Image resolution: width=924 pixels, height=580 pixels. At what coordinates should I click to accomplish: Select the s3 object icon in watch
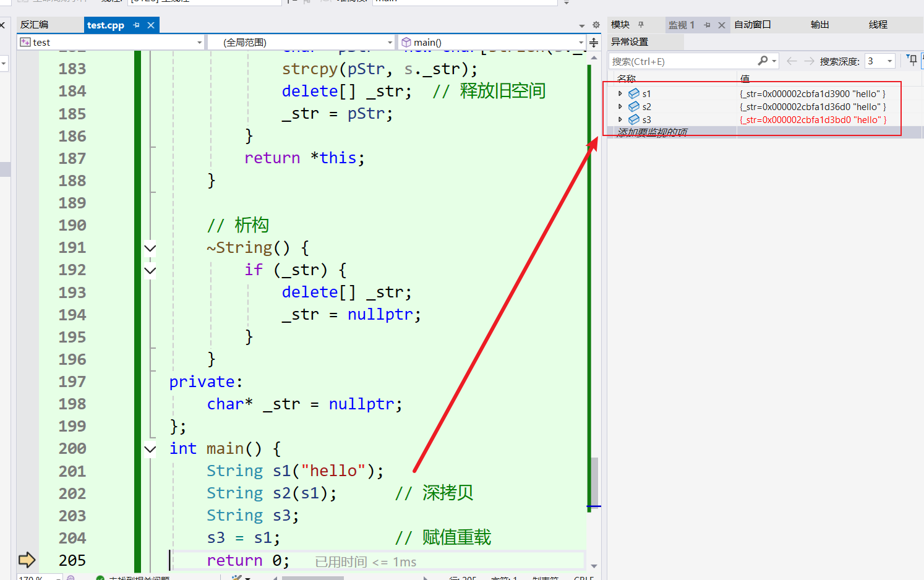point(634,120)
